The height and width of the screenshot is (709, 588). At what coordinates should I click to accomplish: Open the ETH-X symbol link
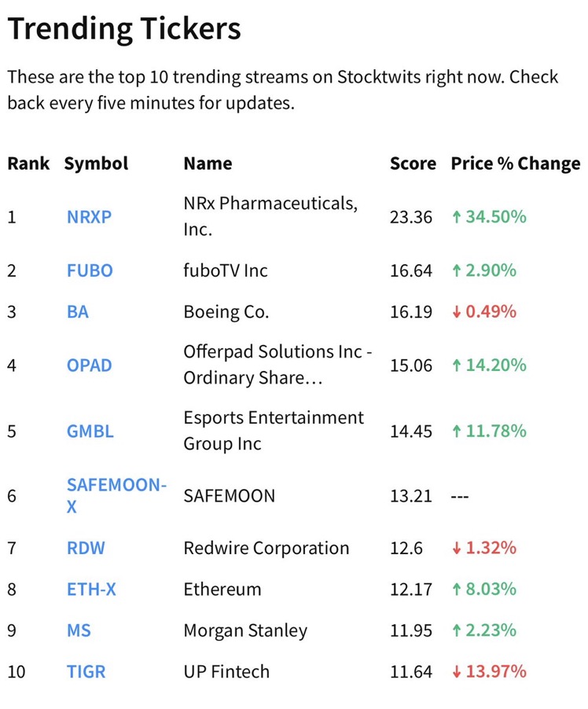pos(91,590)
